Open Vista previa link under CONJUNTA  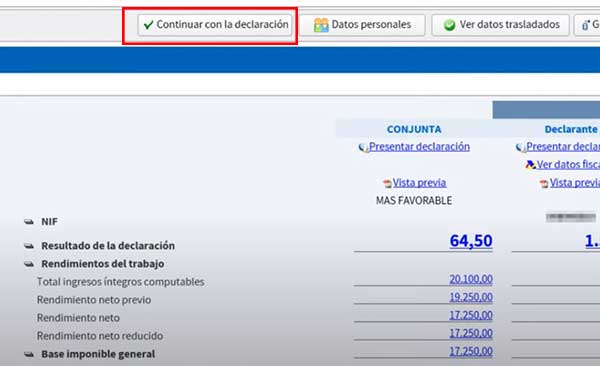point(419,183)
